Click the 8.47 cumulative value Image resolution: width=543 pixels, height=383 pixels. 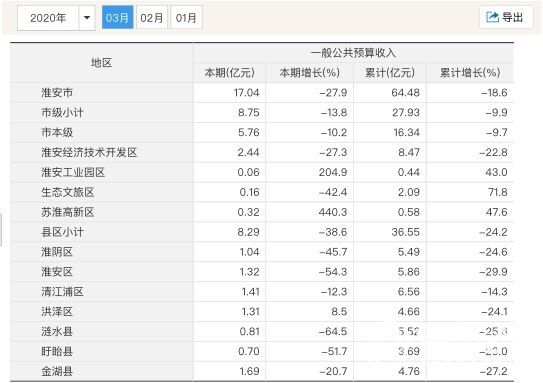tap(409, 152)
